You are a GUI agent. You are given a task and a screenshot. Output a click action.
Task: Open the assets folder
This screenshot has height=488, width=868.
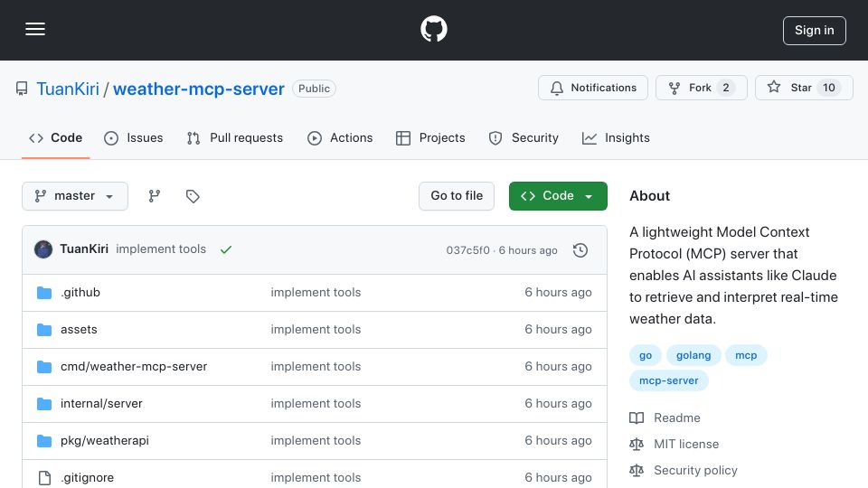[x=79, y=329]
